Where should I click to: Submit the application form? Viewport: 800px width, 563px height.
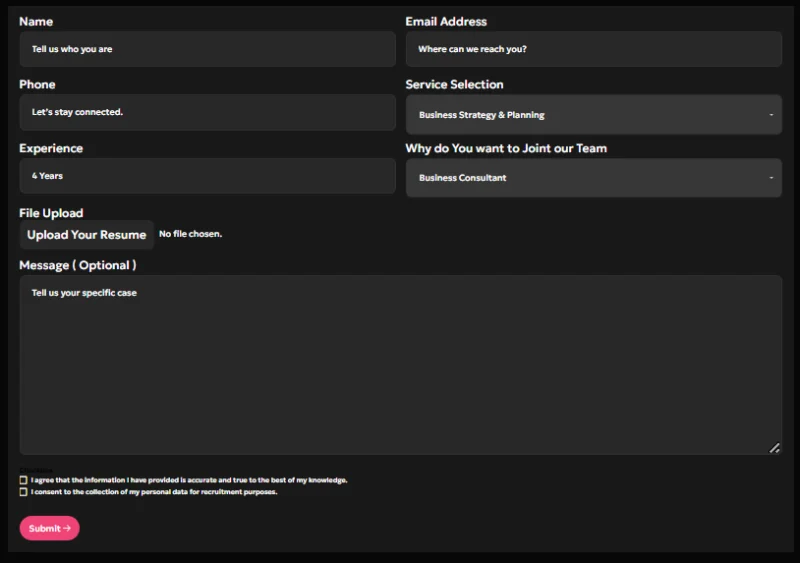pos(49,528)
